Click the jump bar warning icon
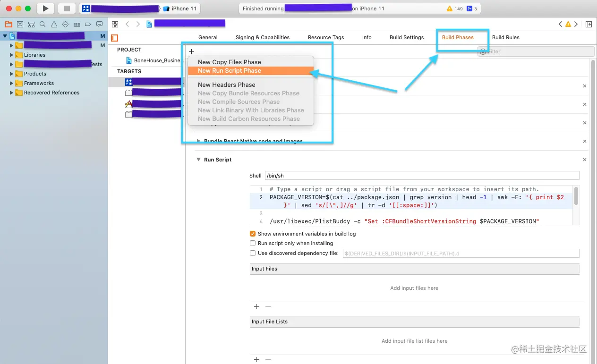This screenshot has width=597, height=364. tap(568, 24)
